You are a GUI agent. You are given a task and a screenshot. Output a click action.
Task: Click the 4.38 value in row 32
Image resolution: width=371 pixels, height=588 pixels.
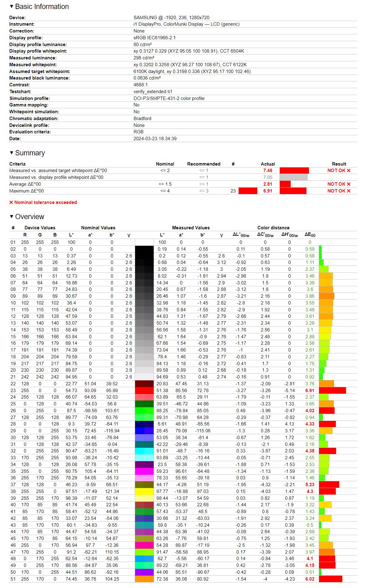(310, 451)
